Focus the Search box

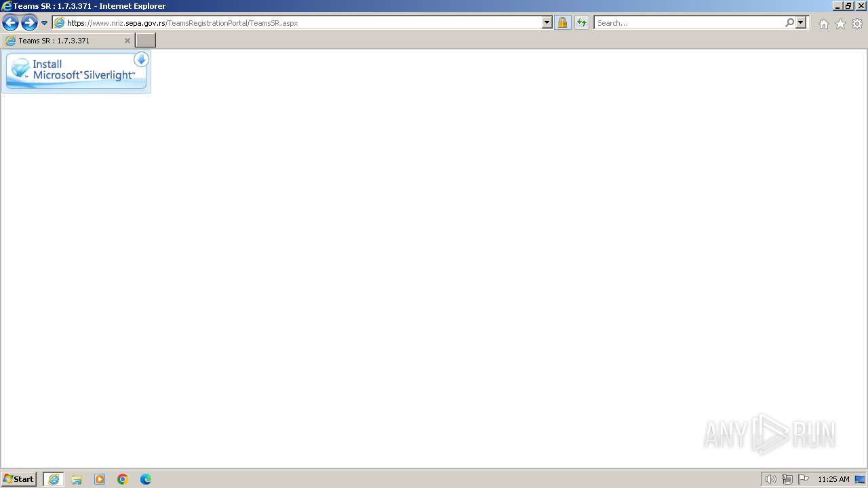pos(689,23)
